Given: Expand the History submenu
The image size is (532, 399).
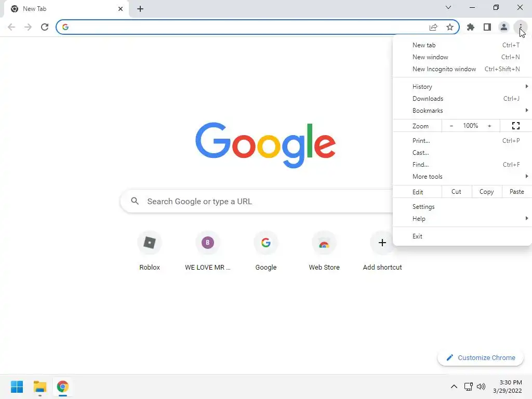Looking at the screenshot, I should (462, 87).
